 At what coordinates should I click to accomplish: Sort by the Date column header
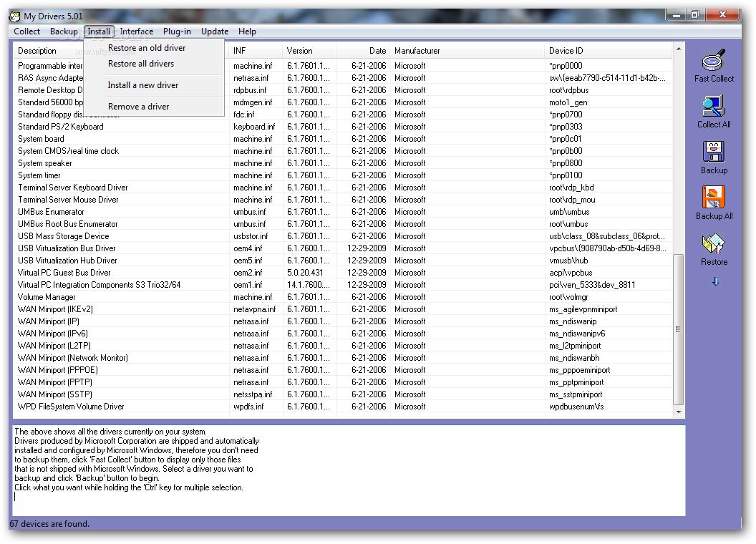363,51
